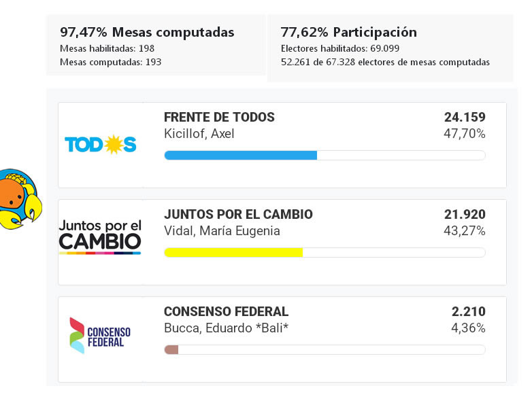Click the 24.159 vote count

[465, 117]
